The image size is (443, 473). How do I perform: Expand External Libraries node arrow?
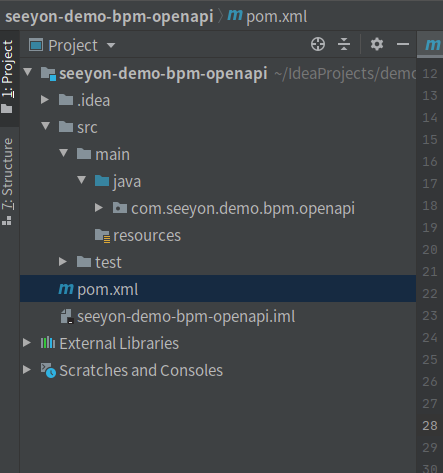(27, 343)
